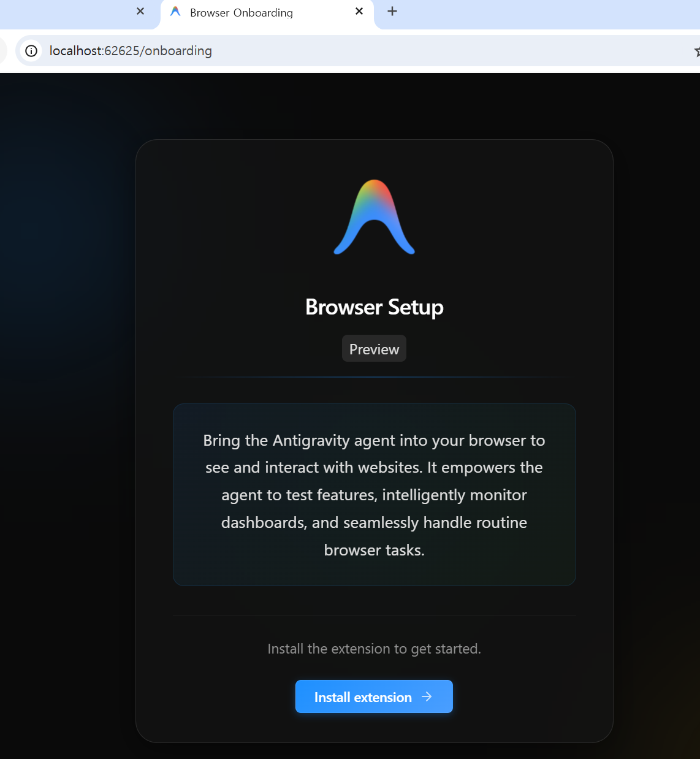Click the Antigravity rainbow logo
Image resolution: width=700 pixels, height=759 pixels.
tap(374, 217)
